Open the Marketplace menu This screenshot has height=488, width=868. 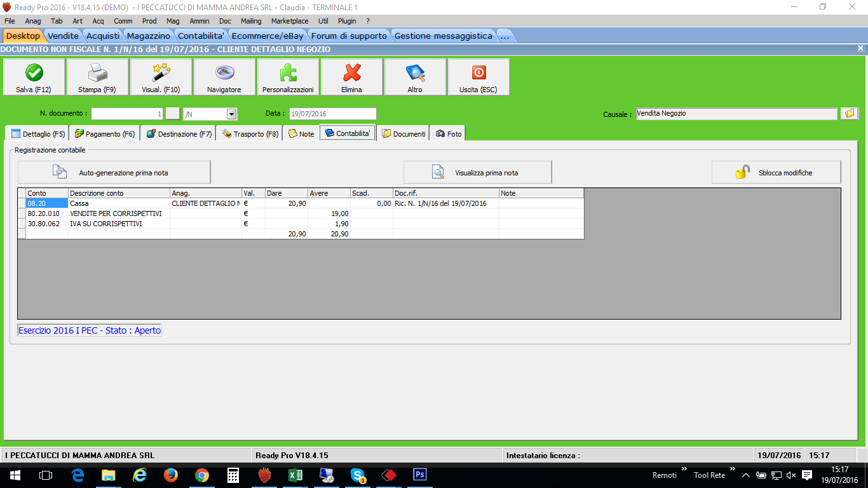pos(290,21)
